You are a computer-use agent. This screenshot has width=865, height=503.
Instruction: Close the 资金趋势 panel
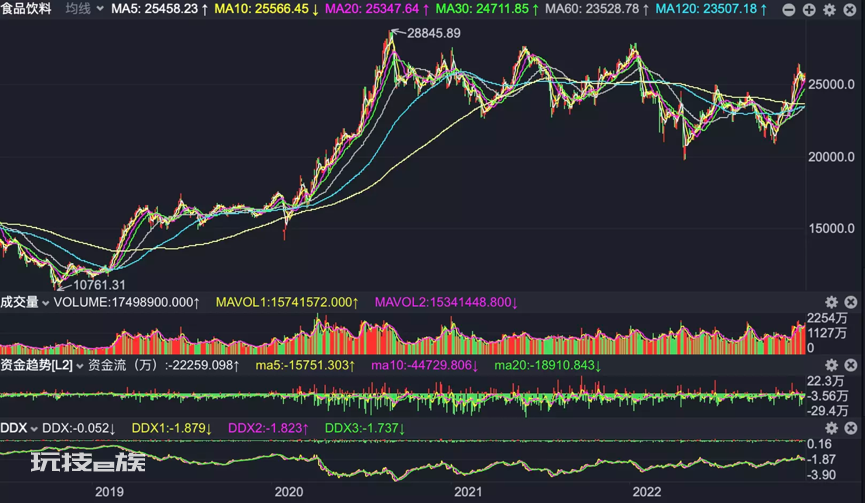coord(851,365)
